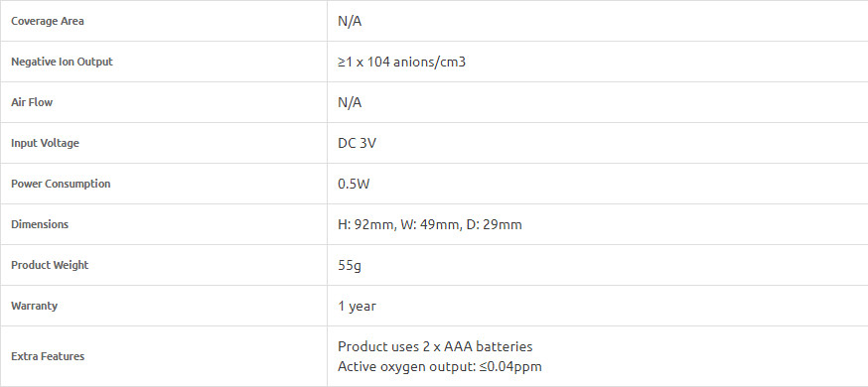Click the 55g weight value

tap(350, 265)
